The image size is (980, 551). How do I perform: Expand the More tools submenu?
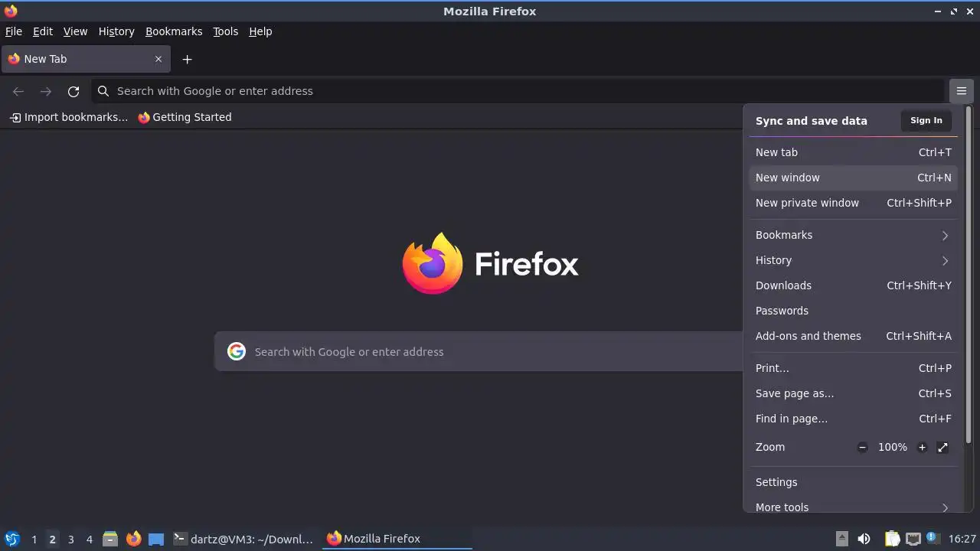[x=853, y=507]
